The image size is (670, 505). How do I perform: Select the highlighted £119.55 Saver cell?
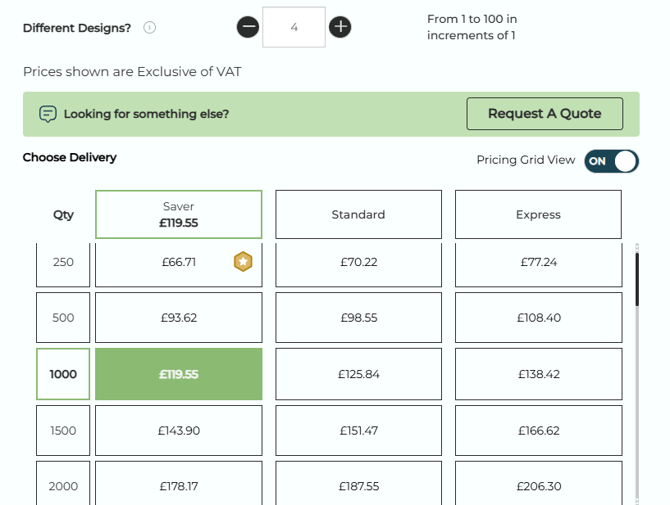pos(179,374)
